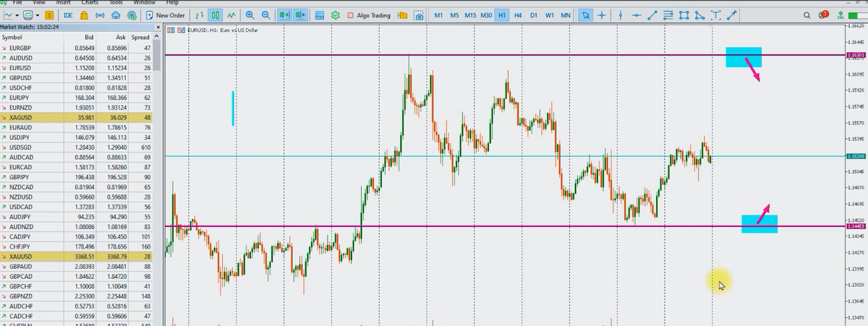868x326 pixels.
Task: Open the Window menu
Action: click(146, 3)
